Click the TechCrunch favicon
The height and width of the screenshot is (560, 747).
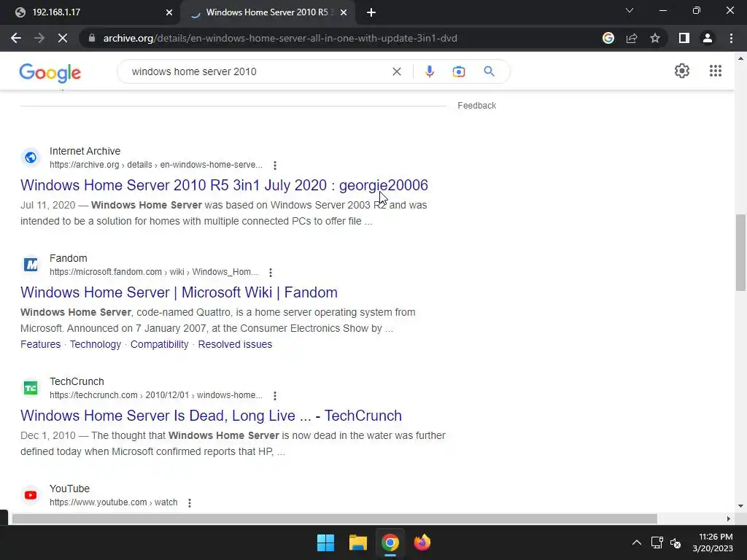[x=31, y=388]
